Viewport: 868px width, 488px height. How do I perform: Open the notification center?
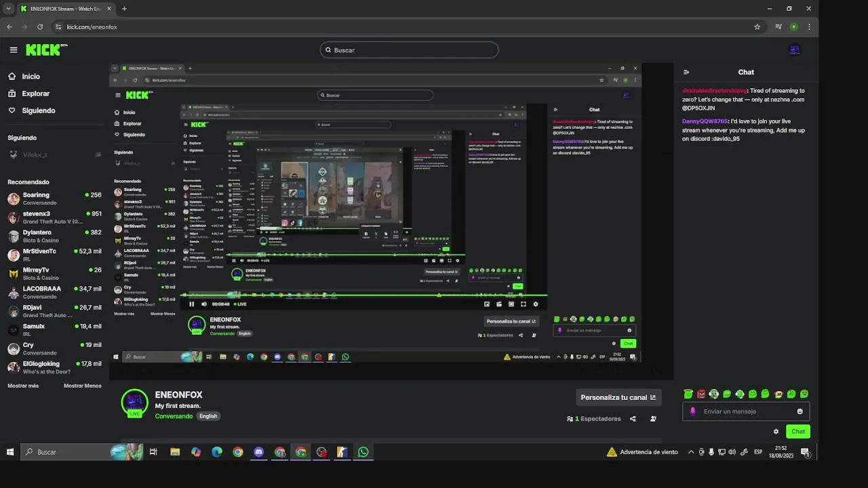click(x=805, y=452)
